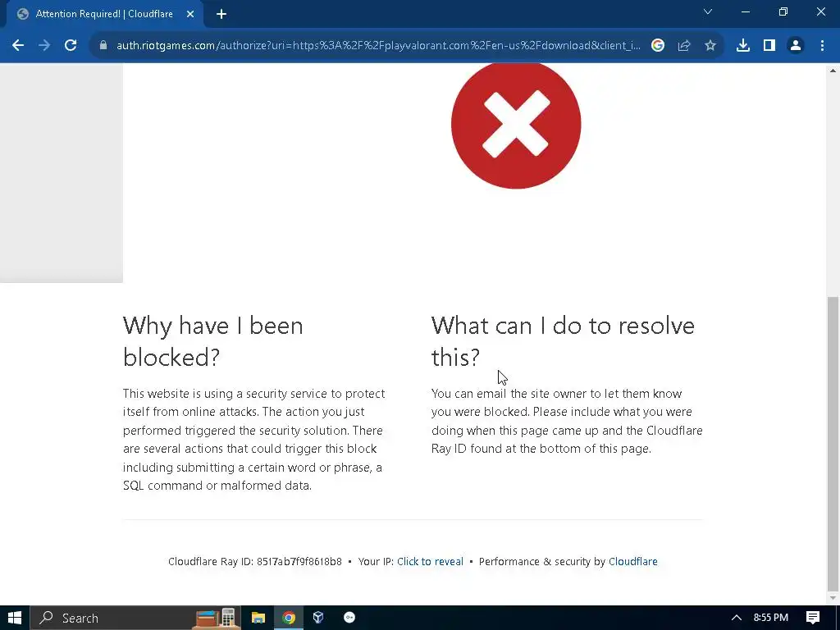Select the Cloudflare Ray ID text
The image size is (840, 630).
coord(255,561)
